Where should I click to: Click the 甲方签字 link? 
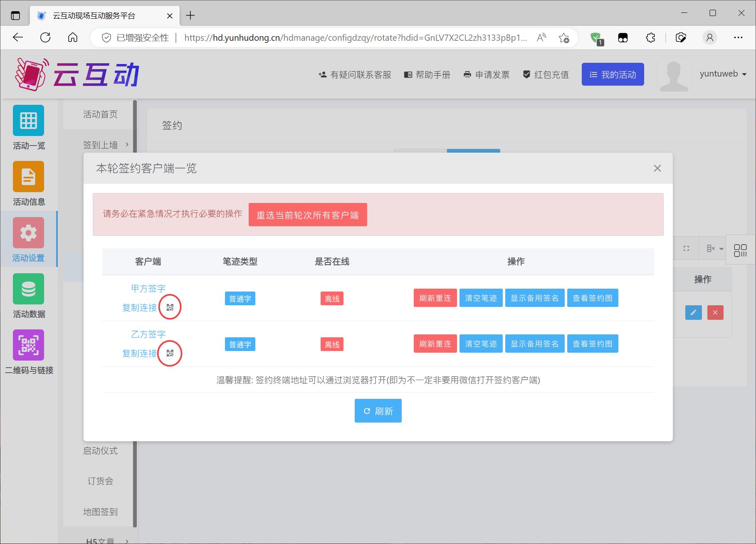pyautogui.click(x=148, y=288)
